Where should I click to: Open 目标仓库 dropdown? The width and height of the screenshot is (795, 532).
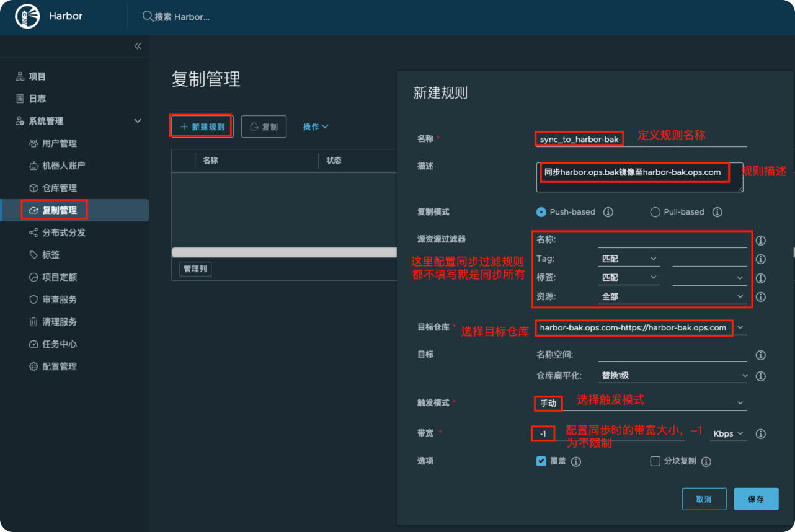click(641, 327)
